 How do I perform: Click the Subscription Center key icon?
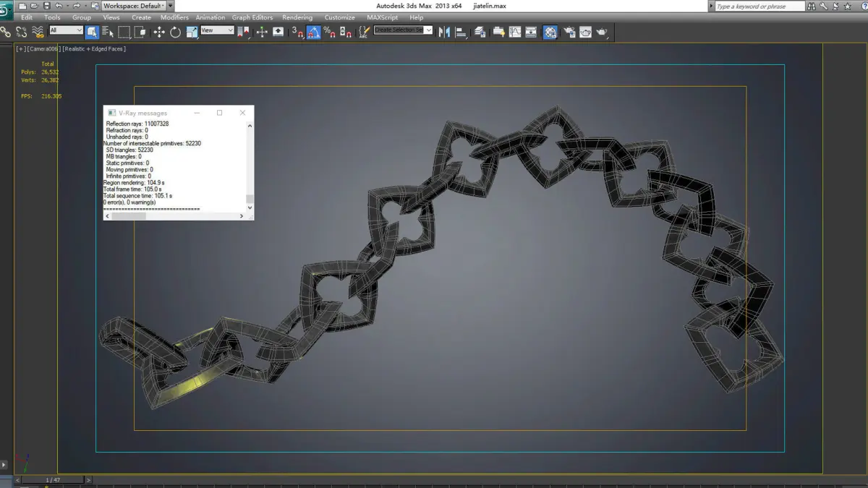click(x=823, y=7)
